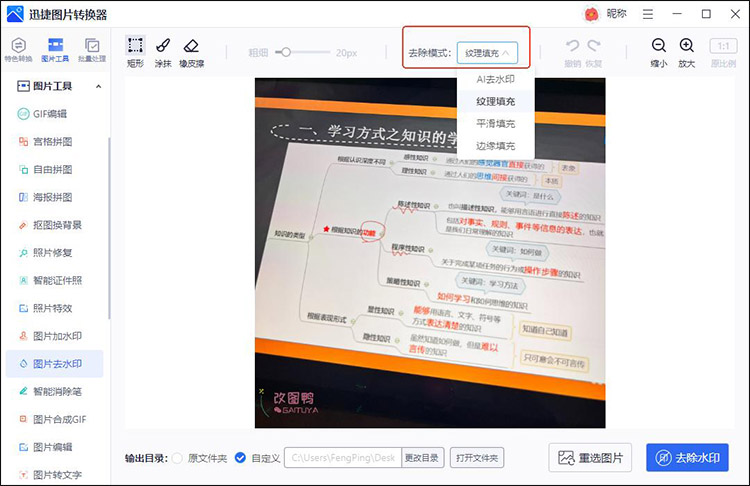Click the output directory path field
Screen dimensions: 750x486
click(x=342, y=458)
